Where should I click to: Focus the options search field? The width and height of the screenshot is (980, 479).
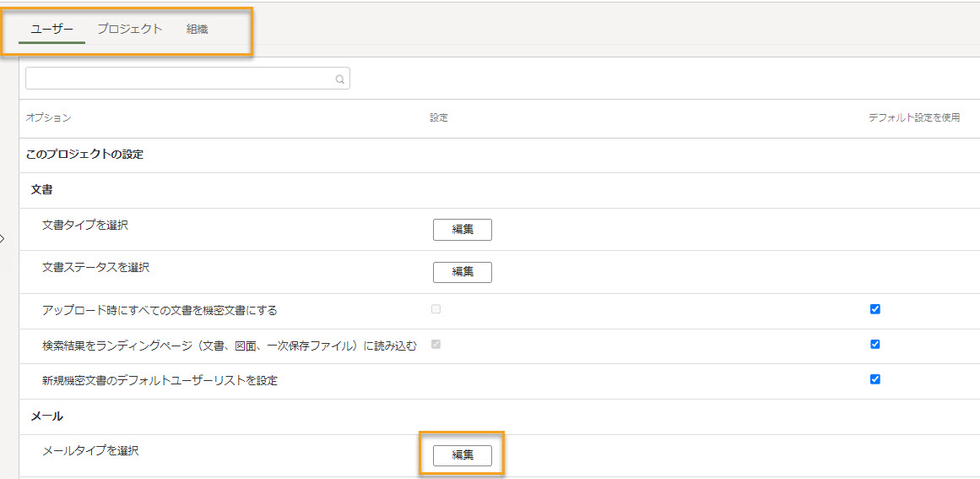[x=187, y=79]
